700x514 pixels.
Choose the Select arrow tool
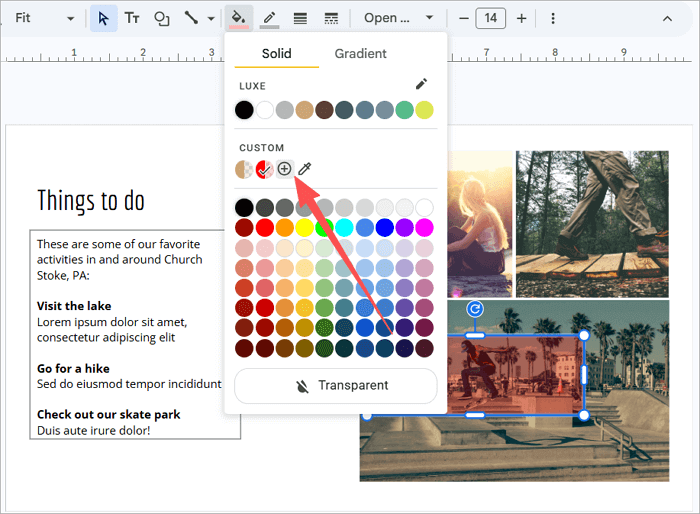coord(104,18)
